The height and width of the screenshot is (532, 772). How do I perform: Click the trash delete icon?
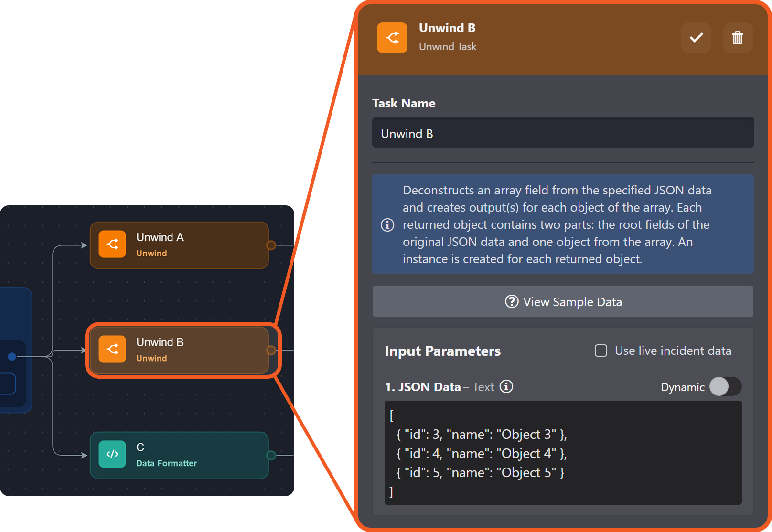point(738,38)
